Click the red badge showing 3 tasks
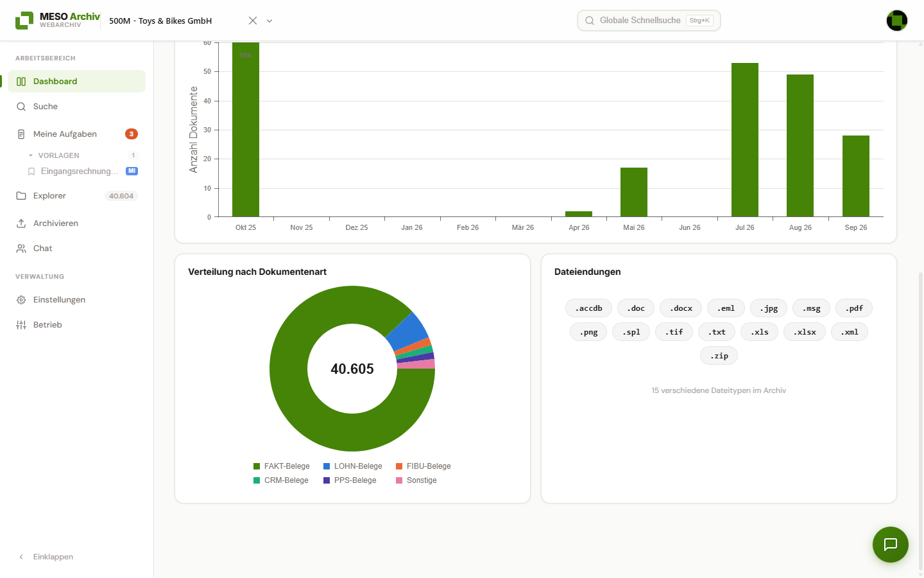Viewport: 924px width, 578px height. pos(132,134)
